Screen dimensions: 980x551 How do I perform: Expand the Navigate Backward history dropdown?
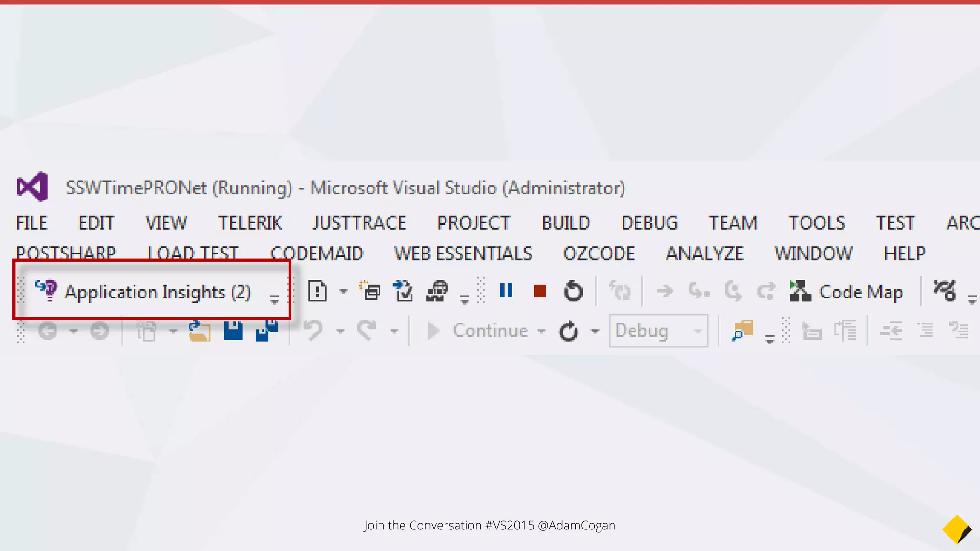[73, 331]
